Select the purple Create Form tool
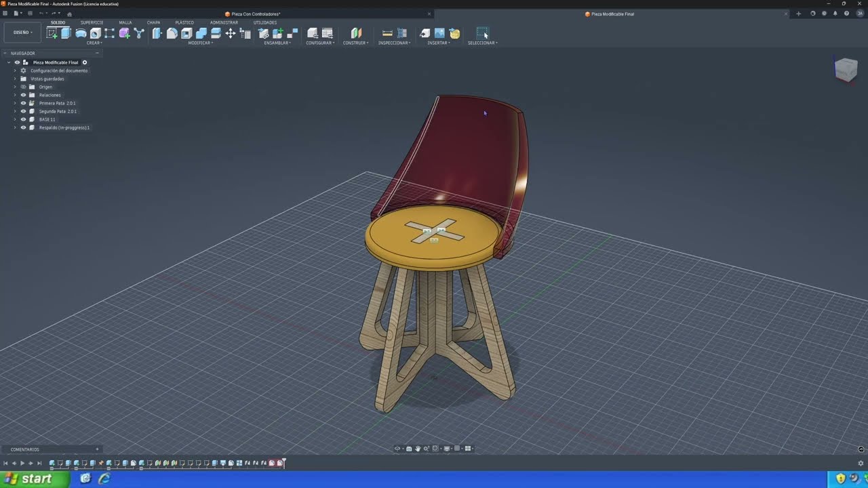This screenshot has height=488, width=868. coord(124,33)
